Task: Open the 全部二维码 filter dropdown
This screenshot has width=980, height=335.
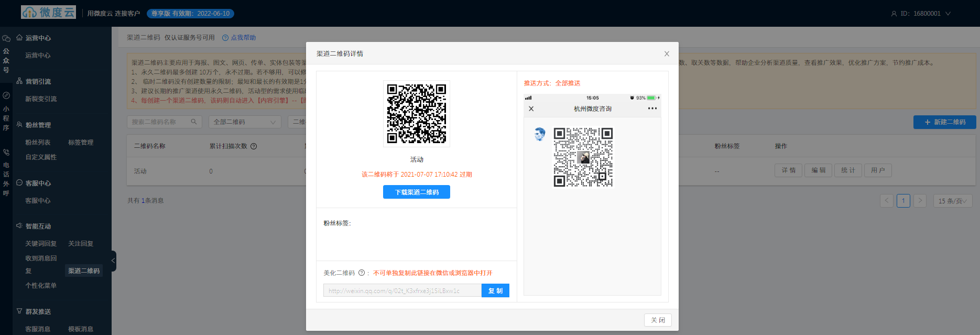Action: 245,122
